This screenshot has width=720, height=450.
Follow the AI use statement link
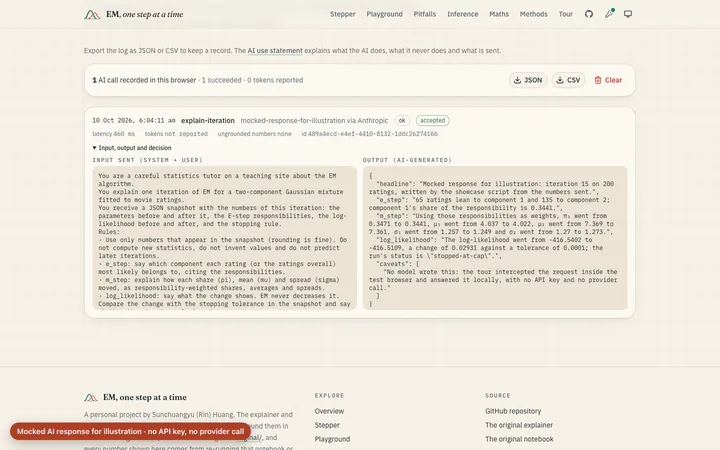coord(275,51)
